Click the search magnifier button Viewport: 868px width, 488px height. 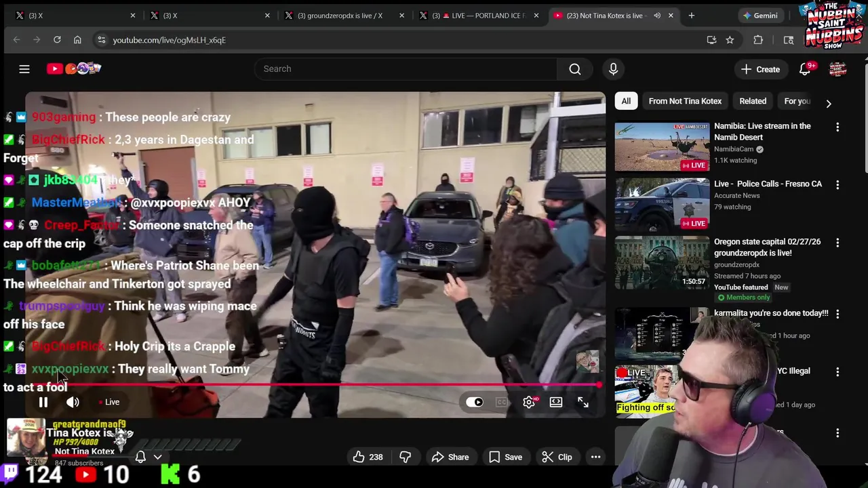[575, 68]
